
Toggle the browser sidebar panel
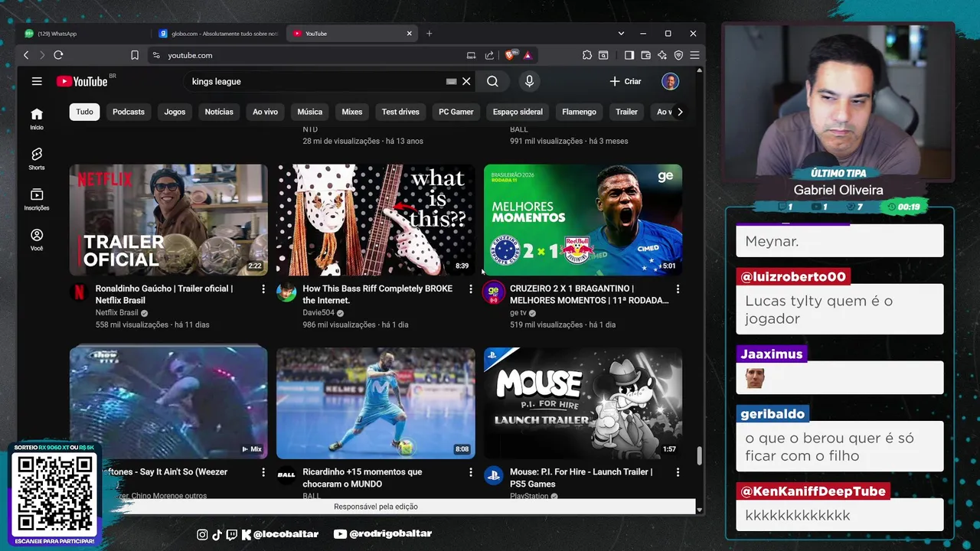pyautogui.click(x=629, y=55)
